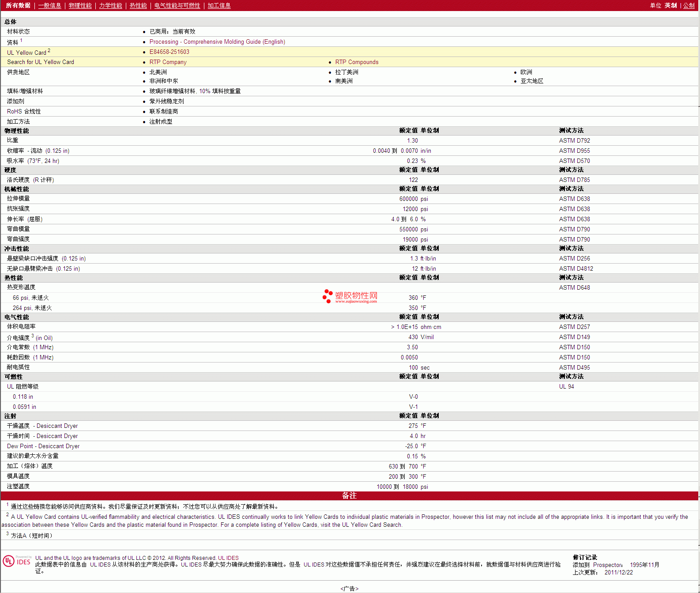
Task: Click the 耗散因数 value 0.0050
Action: 409,357
